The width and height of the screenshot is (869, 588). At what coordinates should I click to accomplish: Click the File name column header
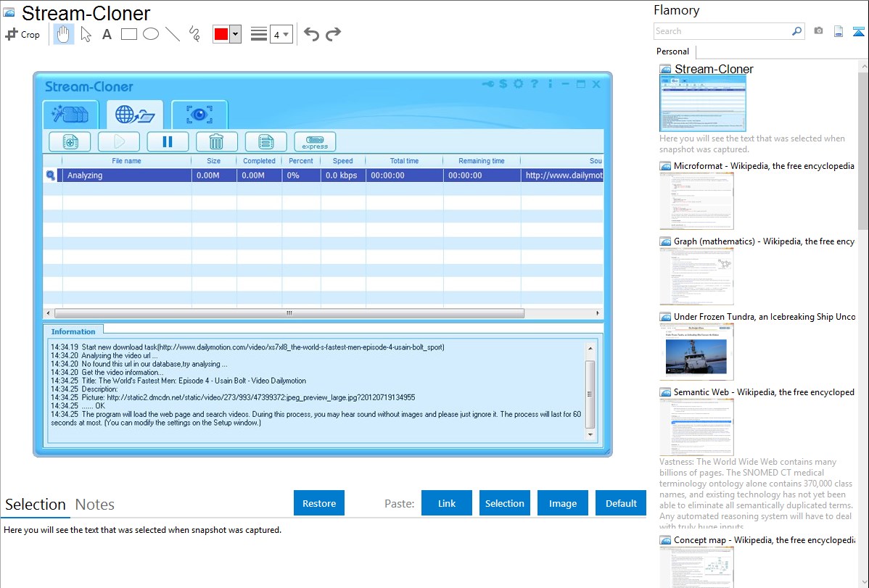[126, 161]
